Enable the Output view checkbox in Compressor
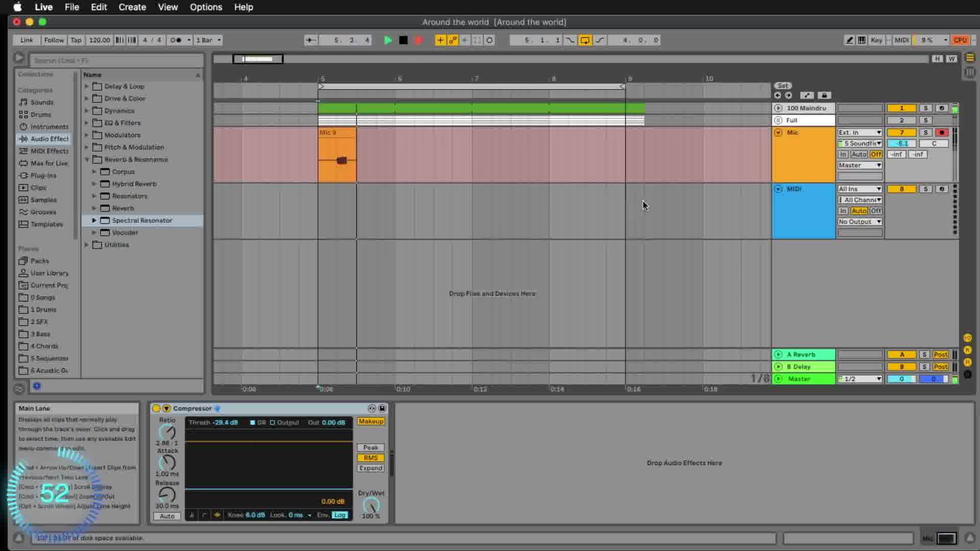This screenshot has height=551, width=980. click(273, 423)
